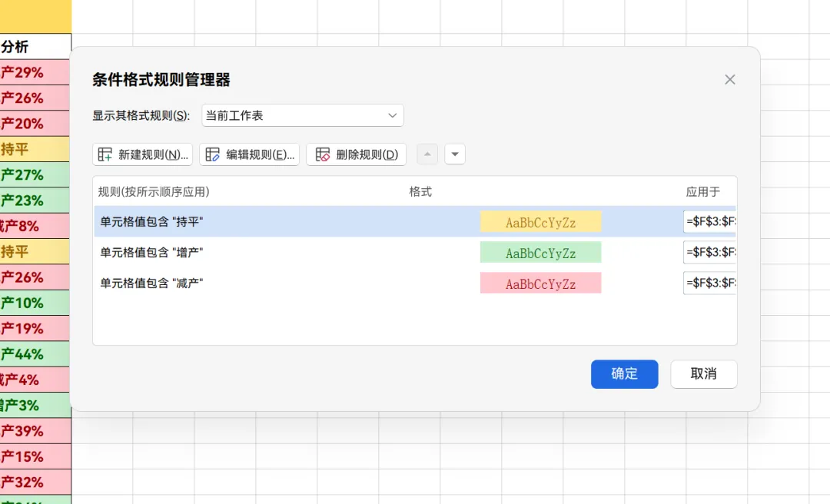Edit the applies-to range of the 持平 rule

click(x=710, y=221)
